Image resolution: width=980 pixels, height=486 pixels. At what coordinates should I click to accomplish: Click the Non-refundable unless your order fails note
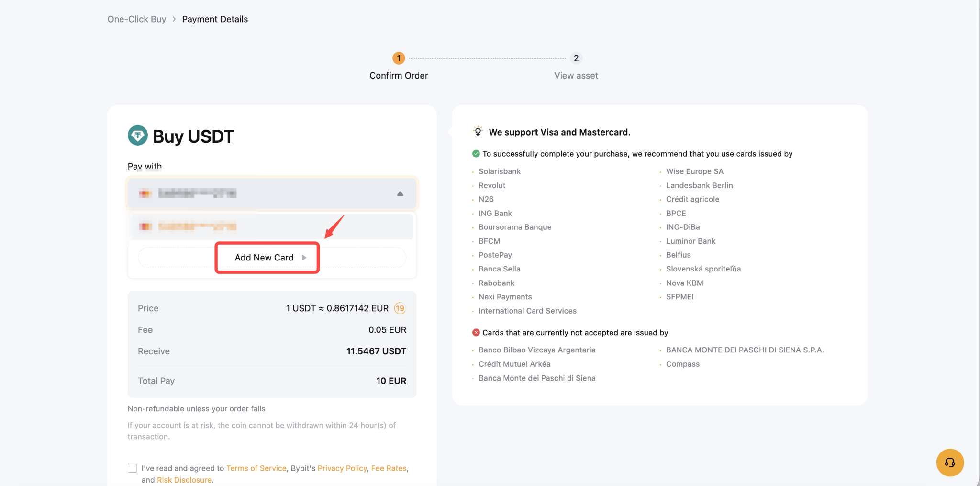click(x=196, y=409)
